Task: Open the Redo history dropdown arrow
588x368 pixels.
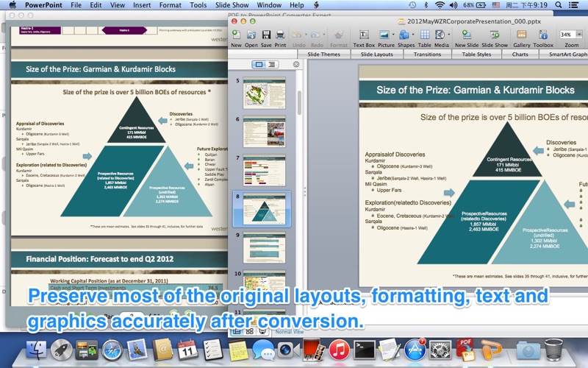Action: pyautogui.click(x=324, y=35)
